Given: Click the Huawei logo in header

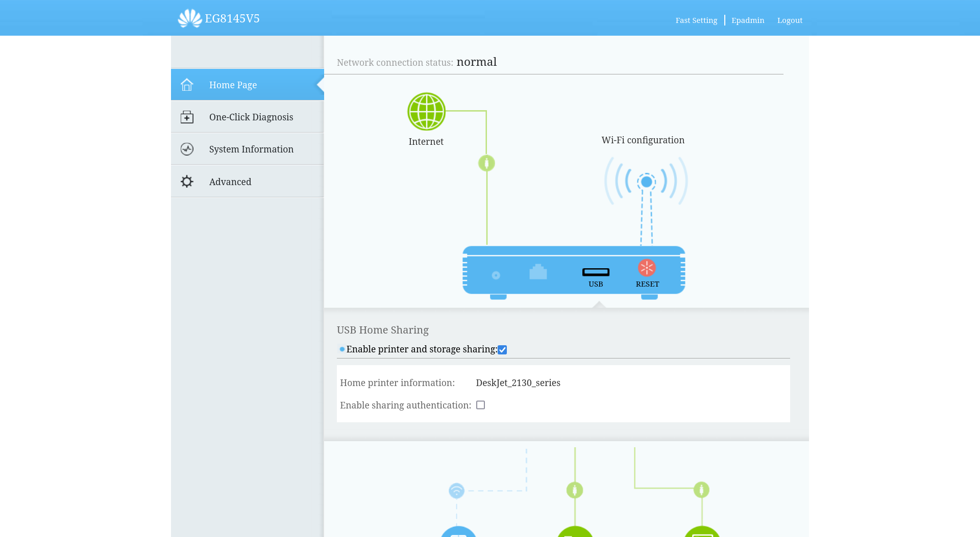Looking at the screenshot, I should coord(190,18).
